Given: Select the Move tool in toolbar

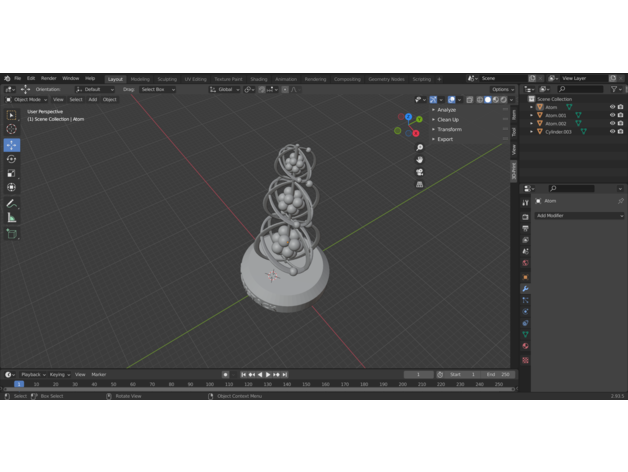Looking at the screenshot, I should (12, 144).
